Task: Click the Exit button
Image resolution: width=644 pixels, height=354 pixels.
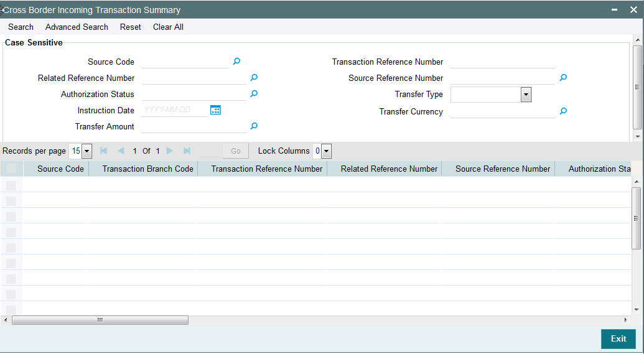Action: pyautogui.click(x=618, y=338)
